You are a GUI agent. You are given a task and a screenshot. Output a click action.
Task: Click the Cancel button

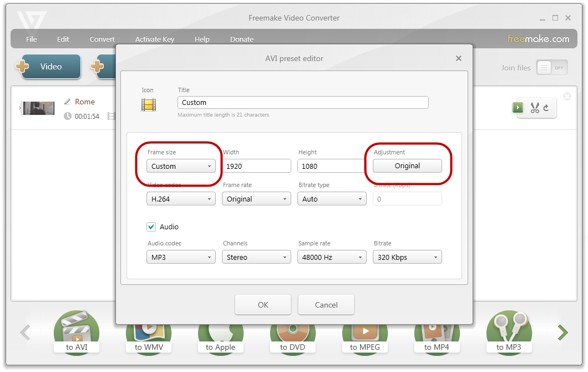[x=326, y=305]
